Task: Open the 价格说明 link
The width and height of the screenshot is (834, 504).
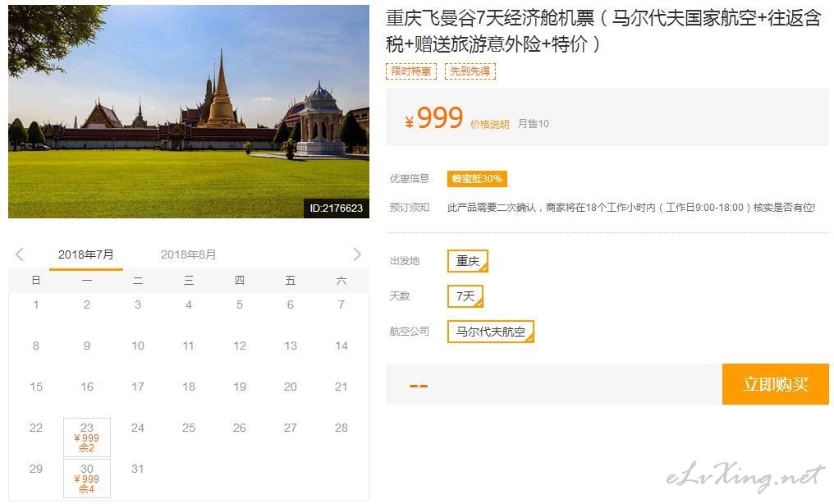Action: tap(489, 125)
